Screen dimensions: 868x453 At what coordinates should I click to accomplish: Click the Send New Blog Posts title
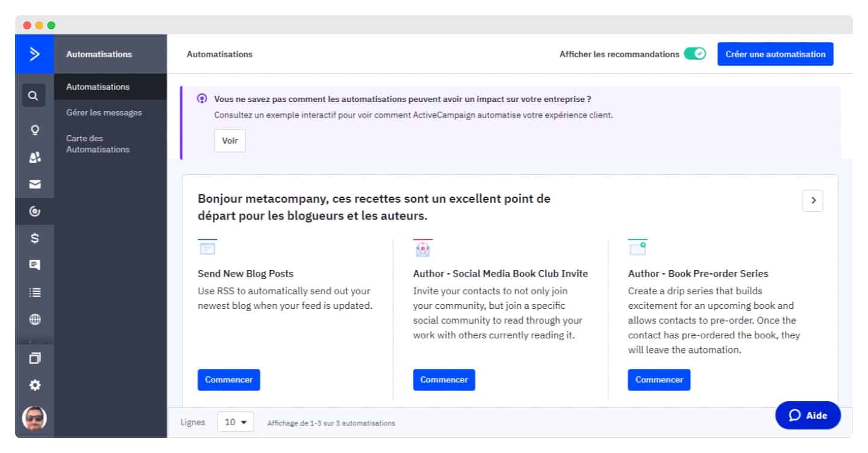246,273
